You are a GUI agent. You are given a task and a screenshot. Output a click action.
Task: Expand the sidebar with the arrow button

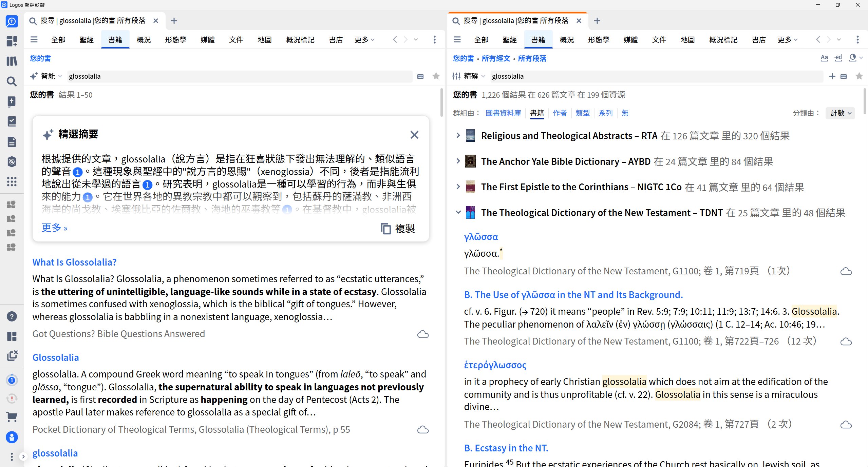23,456
